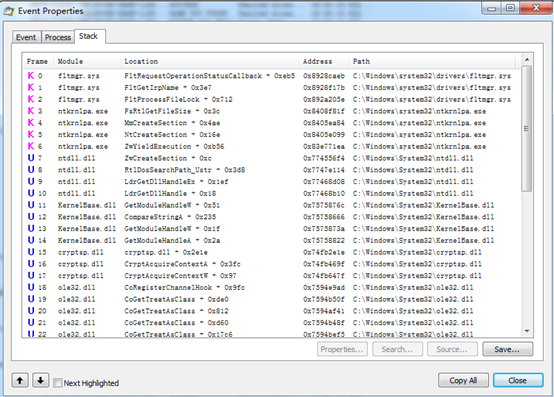Click the stack list scrollbar up arrow
The height and width of the screenshot is (397, 554).
[527, 60]
